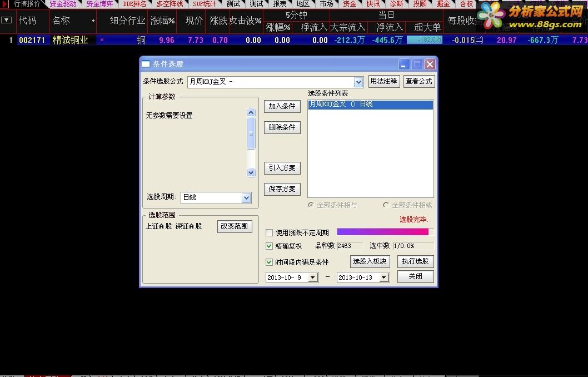Click parameter scrollbar up arrow

[x=251, y=112]
